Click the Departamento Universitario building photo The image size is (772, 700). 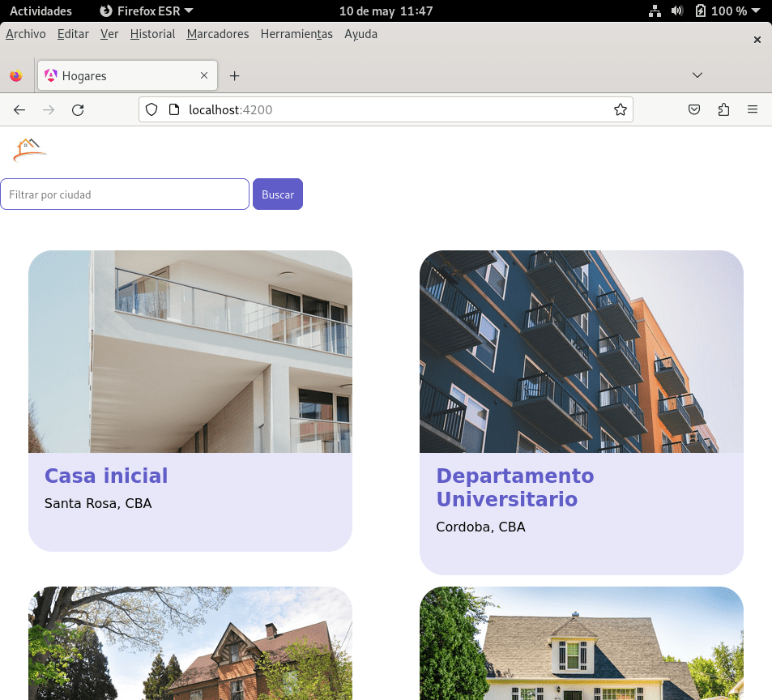pos(581,352)
